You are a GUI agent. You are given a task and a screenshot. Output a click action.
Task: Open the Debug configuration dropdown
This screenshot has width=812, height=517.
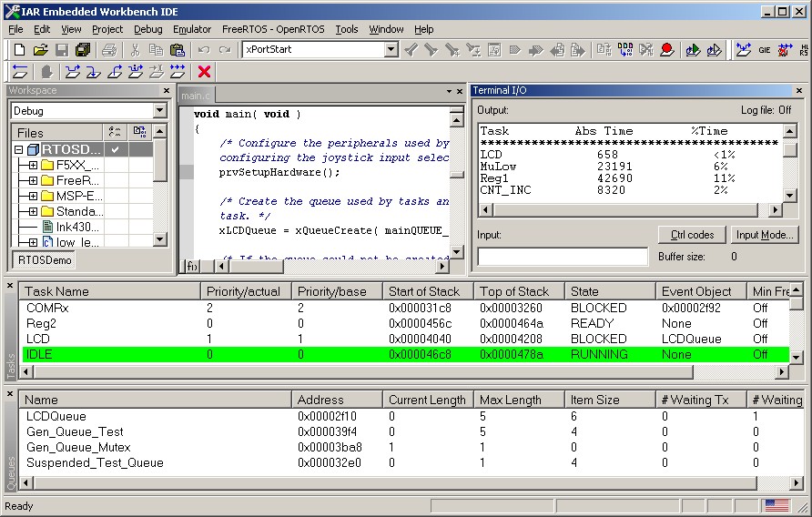[159, 110]
